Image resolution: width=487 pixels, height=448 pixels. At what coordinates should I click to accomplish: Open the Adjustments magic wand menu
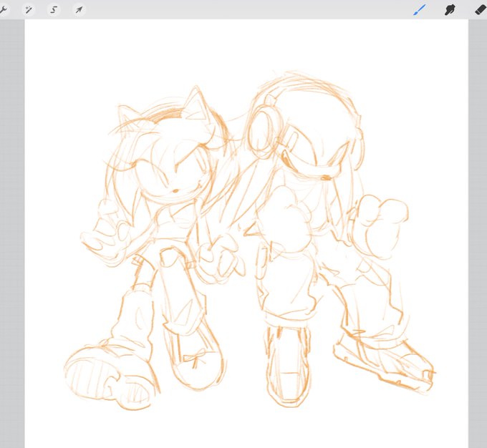click(x=28, y=10)
